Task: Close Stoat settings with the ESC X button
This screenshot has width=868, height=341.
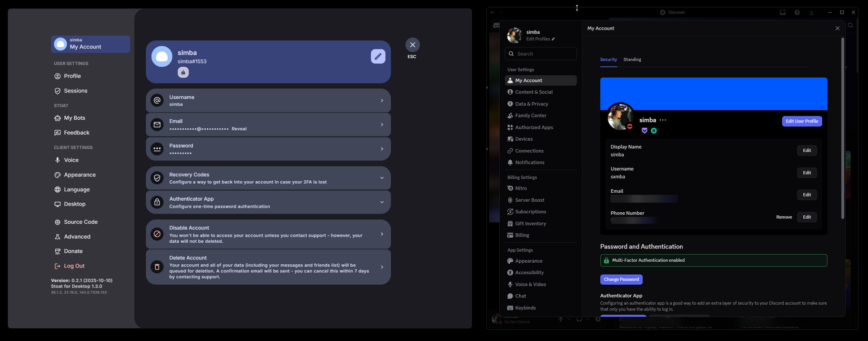Action: pyautogui.click(x=412, y=45)
